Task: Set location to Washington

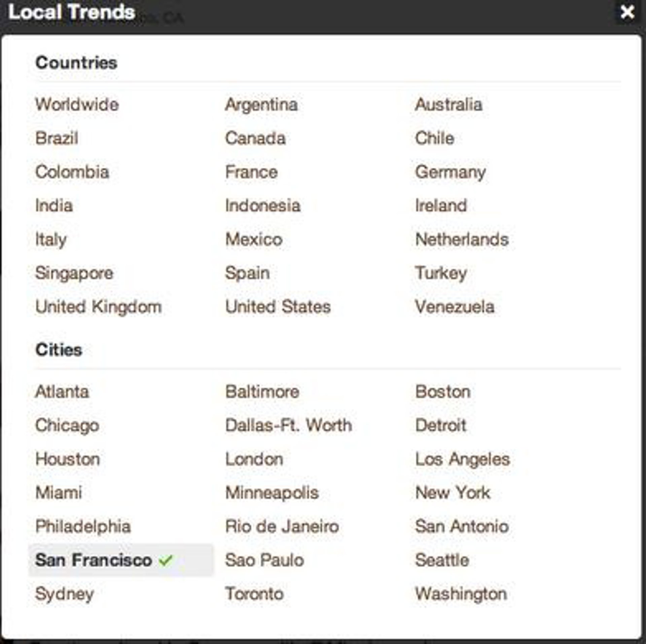Action: pos(461,594)
